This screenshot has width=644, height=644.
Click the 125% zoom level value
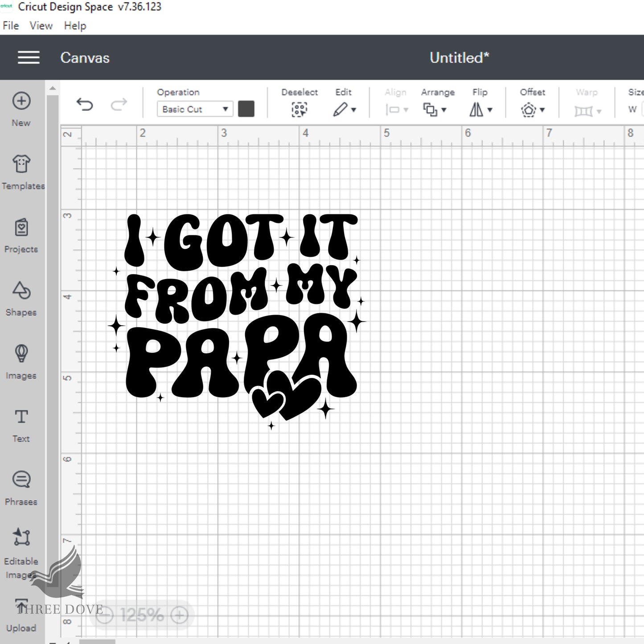click(x=142, y=615)
